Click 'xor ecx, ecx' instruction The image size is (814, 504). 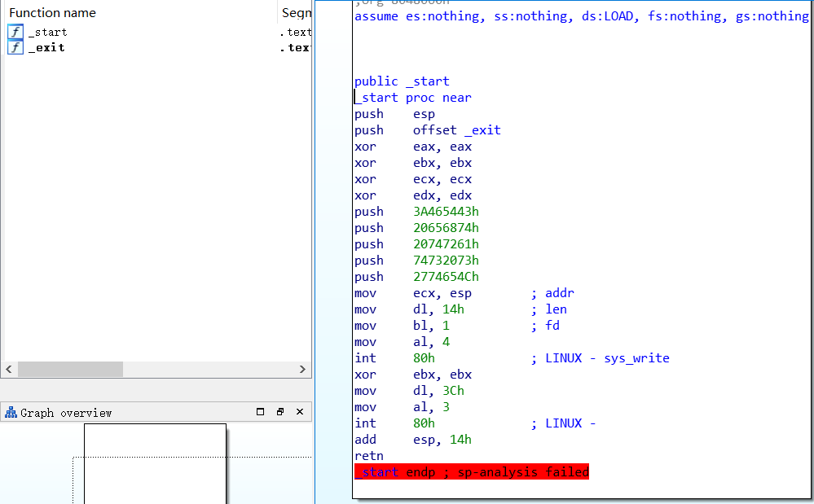[x=413, y=179]
